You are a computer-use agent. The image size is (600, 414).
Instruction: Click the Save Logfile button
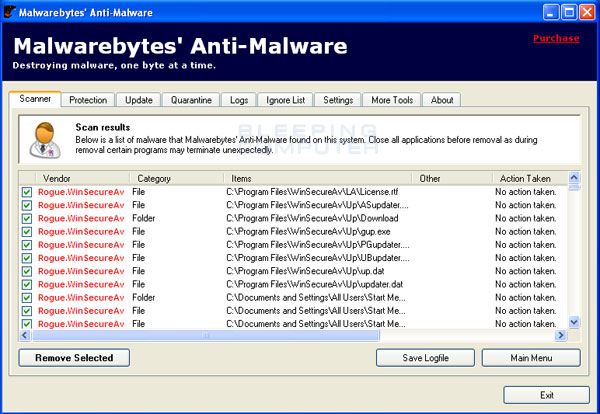pyautogui.click(x=426, y=358)
